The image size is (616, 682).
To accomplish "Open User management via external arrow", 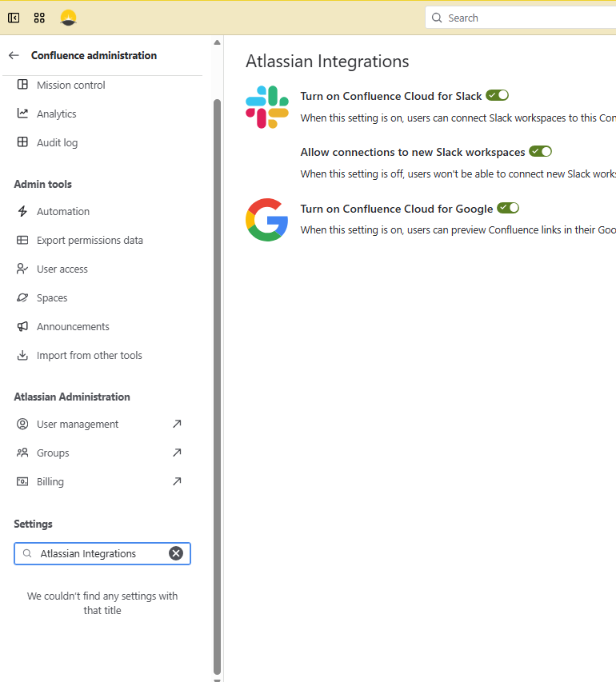I will pos(177,424).
